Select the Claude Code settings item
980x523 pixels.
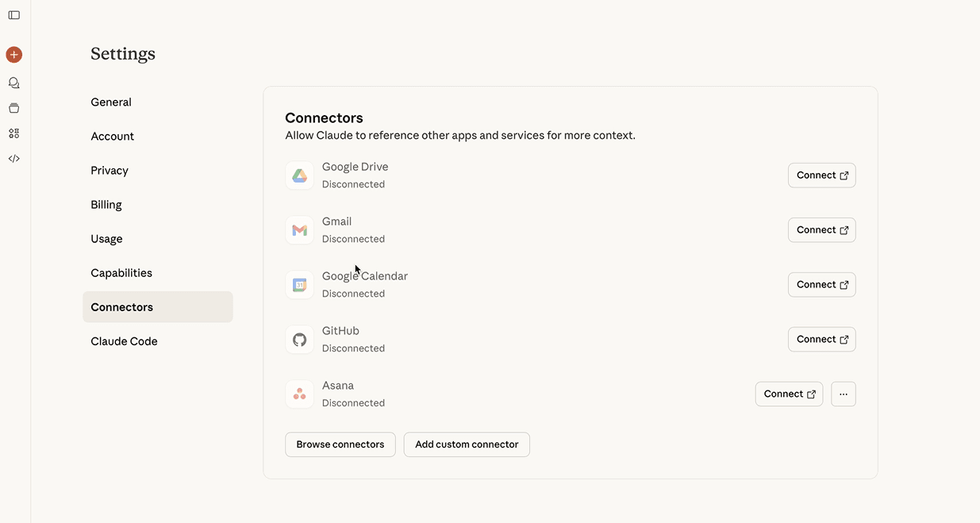point(124,340)
